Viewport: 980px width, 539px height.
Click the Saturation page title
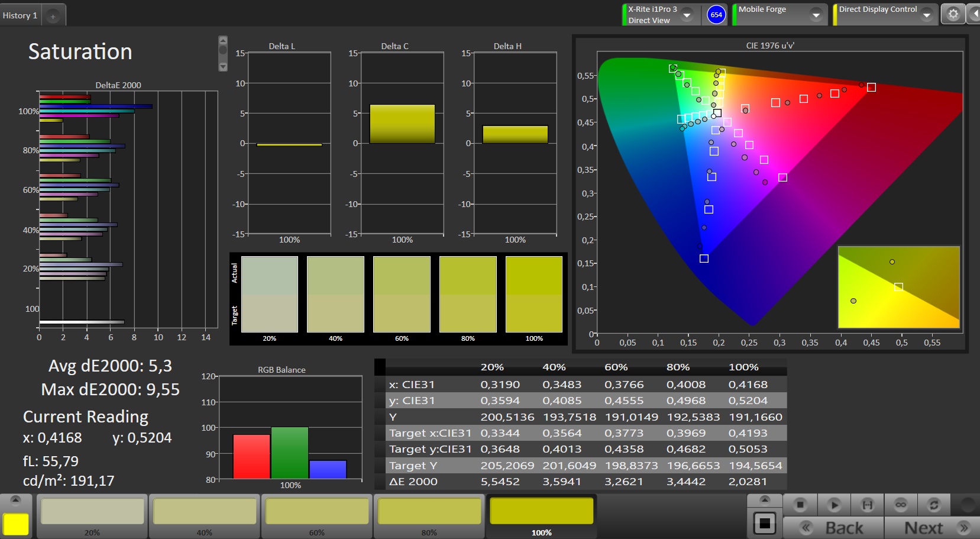pyautogui.click(x=80, y=52)
